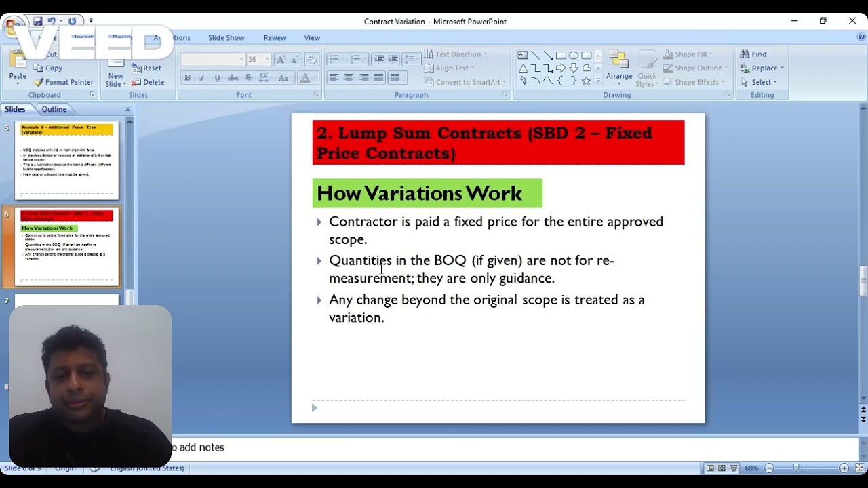Click the Redo/Repeat icon in quick access toolbar
Screen dimensions: 868x488
coord(72,21)
